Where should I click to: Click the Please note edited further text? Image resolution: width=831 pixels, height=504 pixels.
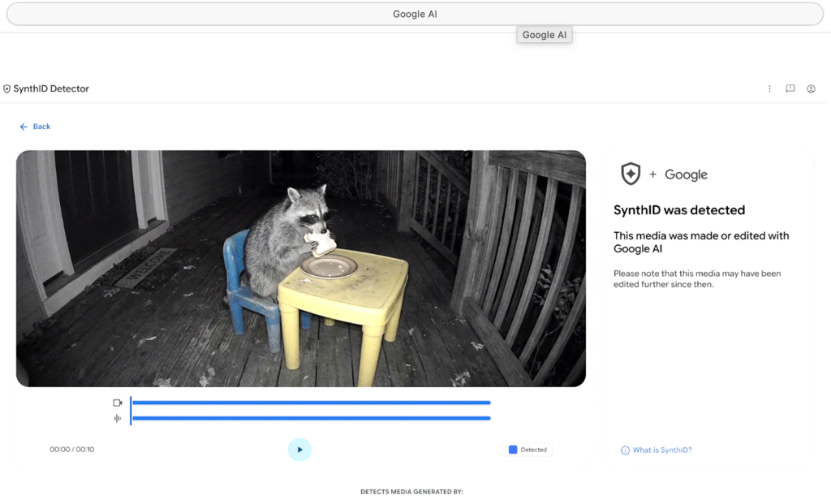point(697,278)
